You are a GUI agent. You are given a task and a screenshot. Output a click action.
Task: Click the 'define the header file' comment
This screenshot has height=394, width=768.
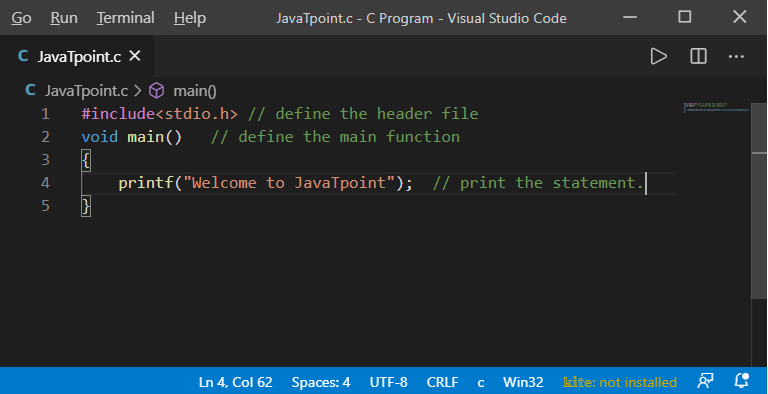pos(363,114)
